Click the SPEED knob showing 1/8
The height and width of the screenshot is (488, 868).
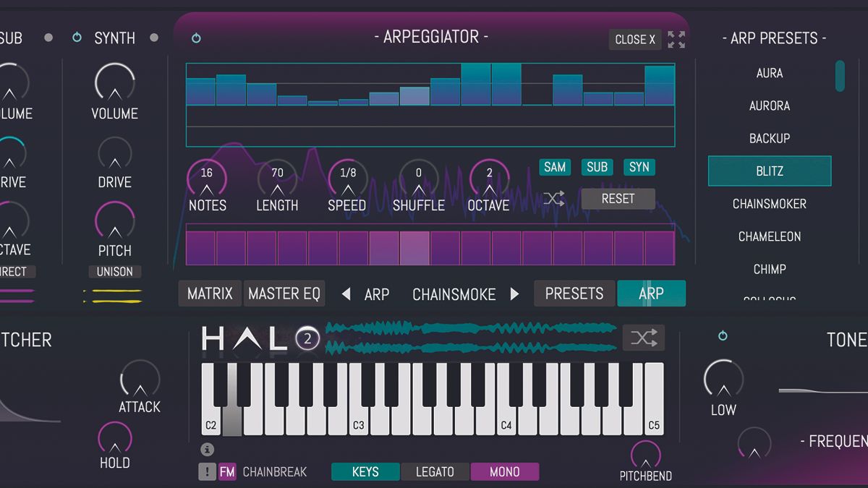coord(347,176)
